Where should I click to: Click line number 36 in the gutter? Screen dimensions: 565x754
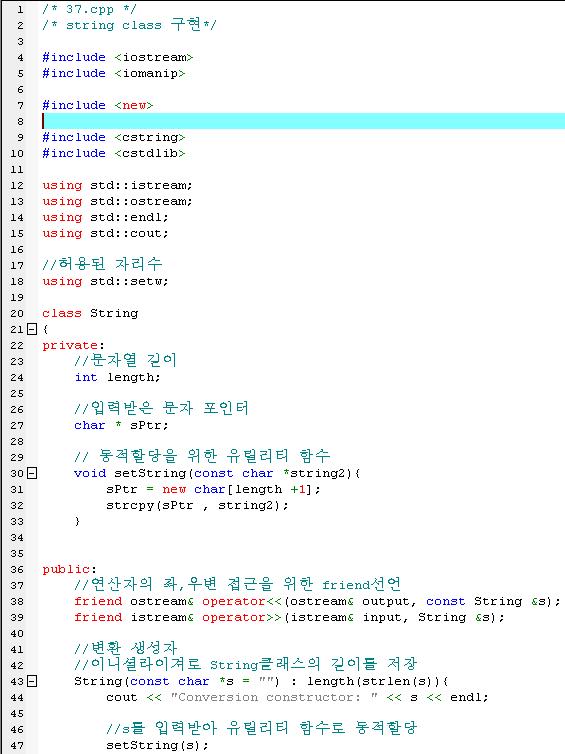[17, 569]
